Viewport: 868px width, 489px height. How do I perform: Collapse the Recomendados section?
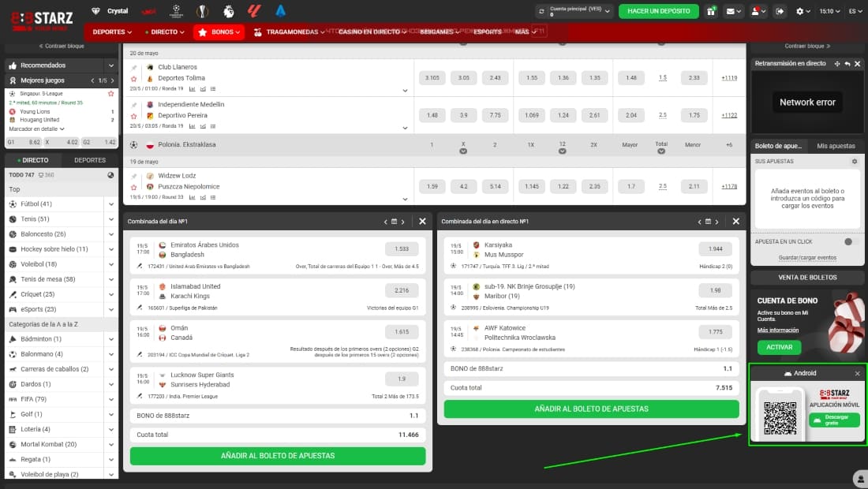point(111,65)
